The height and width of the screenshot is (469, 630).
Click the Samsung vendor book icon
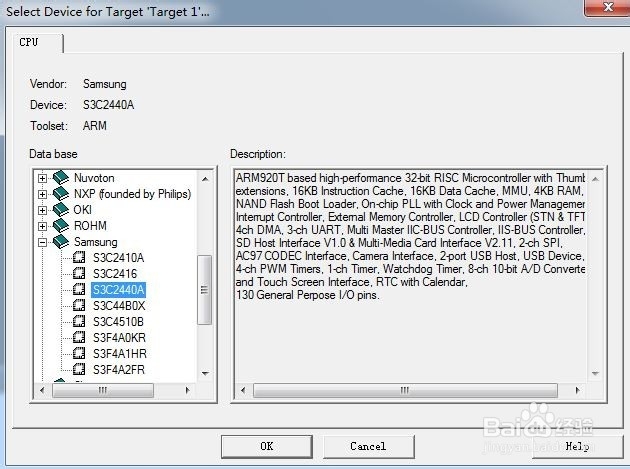click(61, 242)
